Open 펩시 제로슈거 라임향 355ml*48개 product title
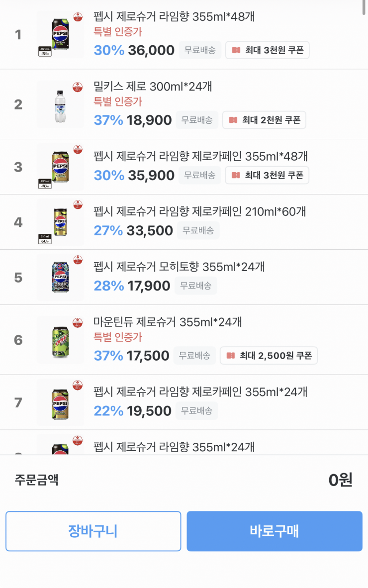The width and height of the screenshot is (368, 588). [x=174, y=16]
